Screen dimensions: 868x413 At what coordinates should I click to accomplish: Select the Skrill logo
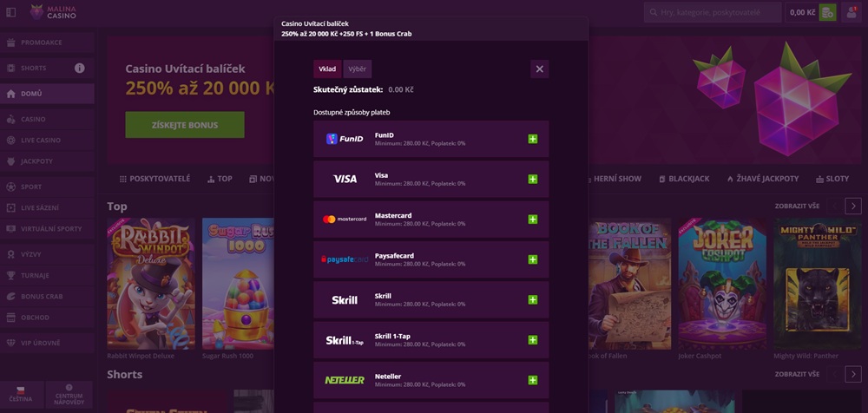pyautogui.click(x=345, y=299)
